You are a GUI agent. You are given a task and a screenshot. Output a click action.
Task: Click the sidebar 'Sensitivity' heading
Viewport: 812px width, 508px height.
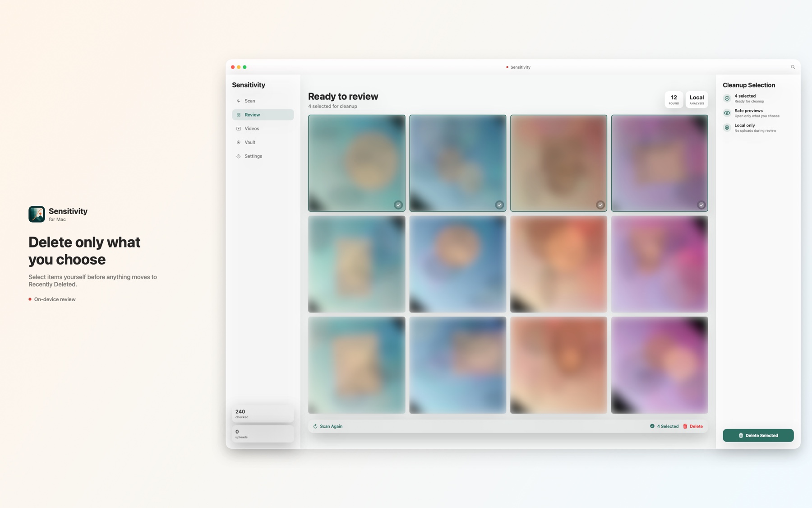[249, 85]
